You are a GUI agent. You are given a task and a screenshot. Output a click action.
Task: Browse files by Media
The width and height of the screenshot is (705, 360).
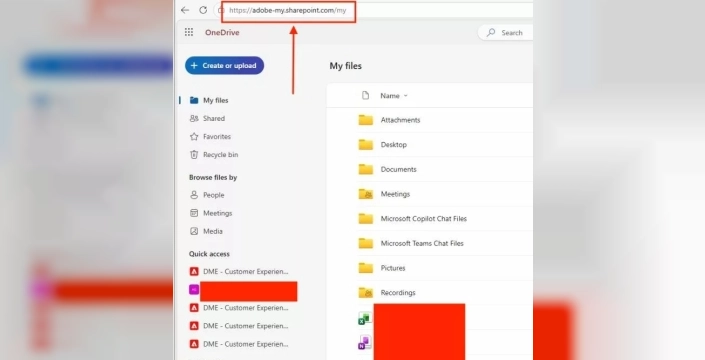pos(213,231)
